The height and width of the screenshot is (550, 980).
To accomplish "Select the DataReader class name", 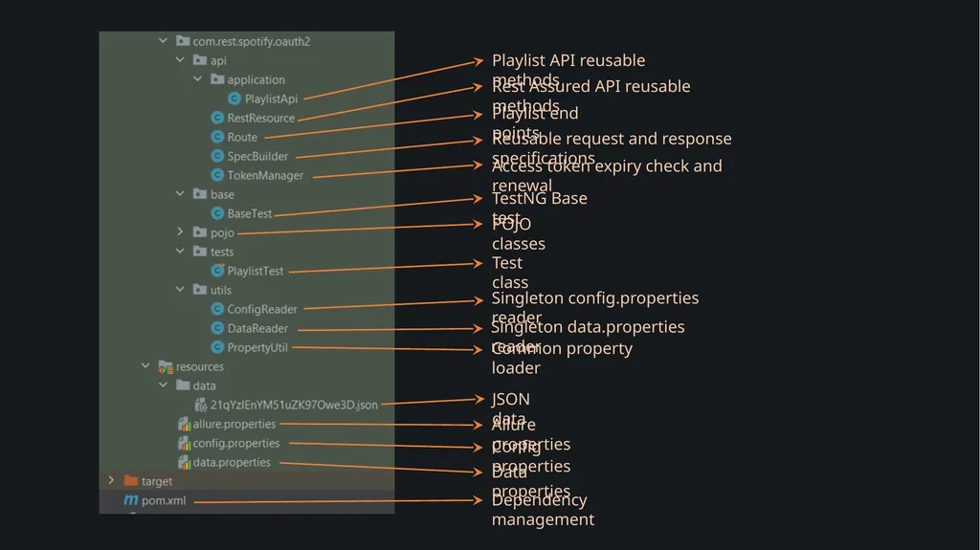I will click(257, 328).
